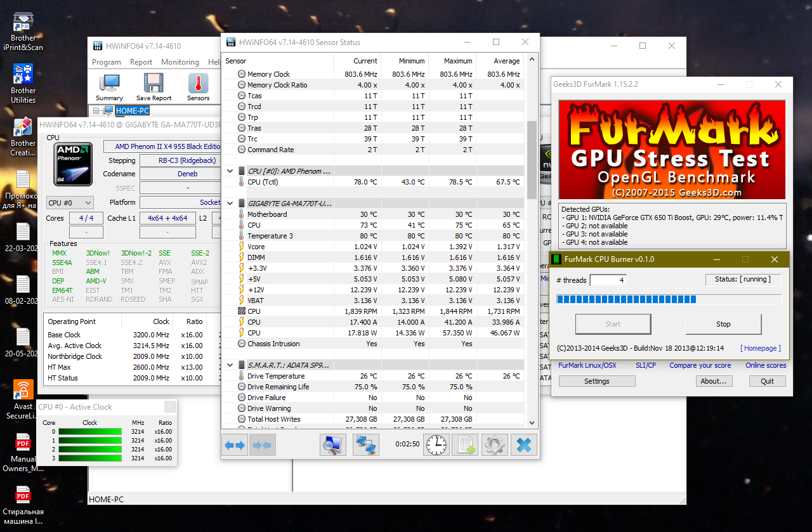Click Stop in FurMark CPU Burner
Viewport: 812px width, 532px height.
click(x=723, y=324)
